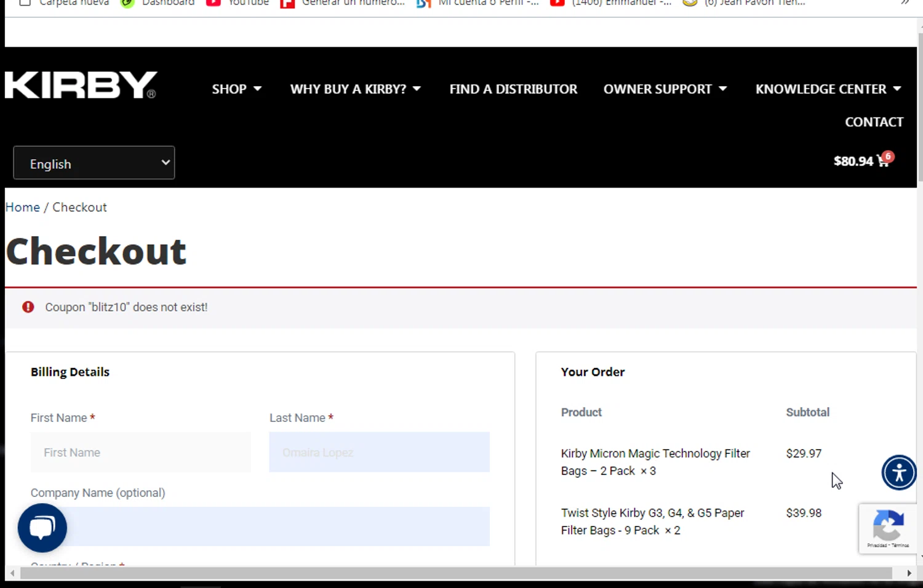
Task: Expand the WHY BUY A KIRBY? menu
Action: (356, 89)
